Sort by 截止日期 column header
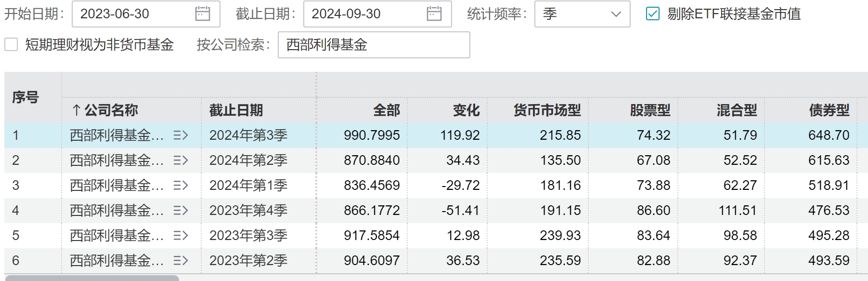Image resolution: width=868 pixels, height=281 pixels. 236,110
